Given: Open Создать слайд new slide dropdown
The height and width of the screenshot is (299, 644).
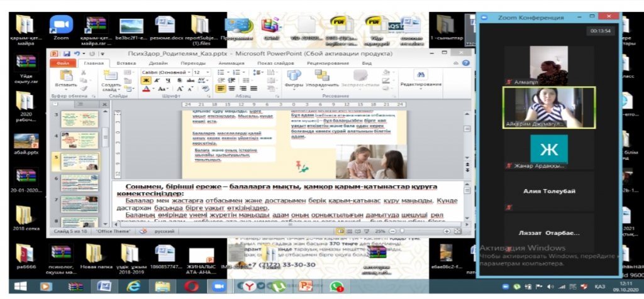Looking at the screenshot, I should [111, 87].
